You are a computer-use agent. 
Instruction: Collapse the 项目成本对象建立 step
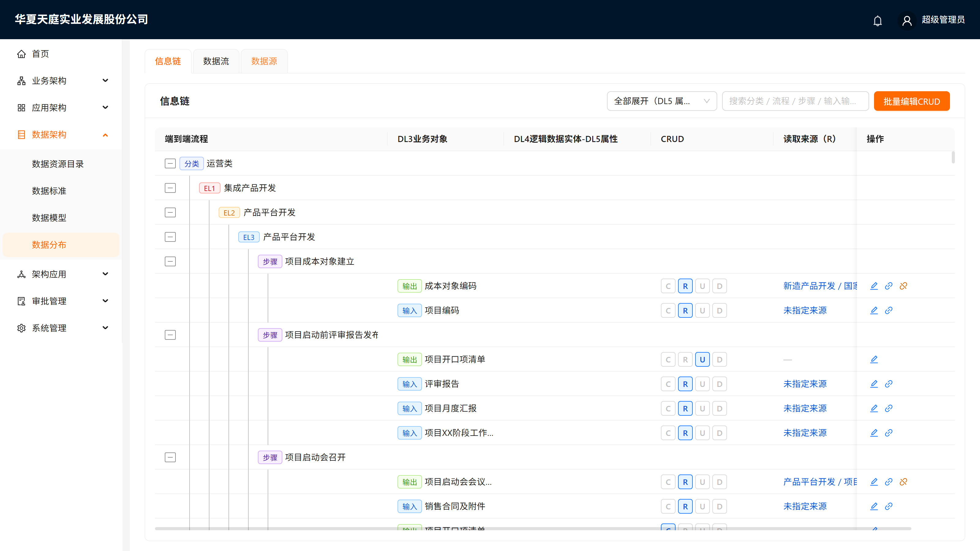170,261
